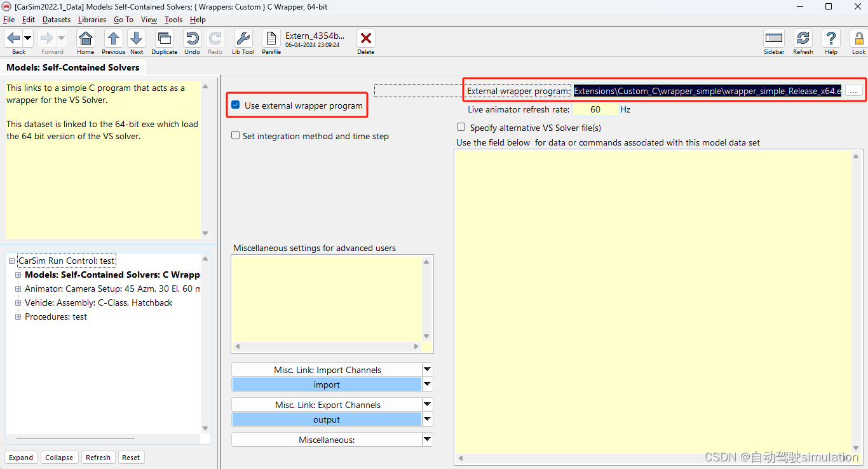Click the Reset button below tree
Viewport: 868px width, 469px height.
click(x=131, y=458)
